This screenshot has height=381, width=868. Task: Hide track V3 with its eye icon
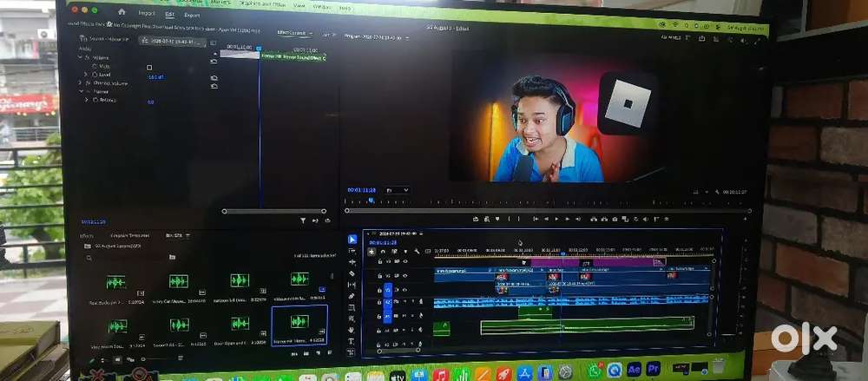(405, 261)
